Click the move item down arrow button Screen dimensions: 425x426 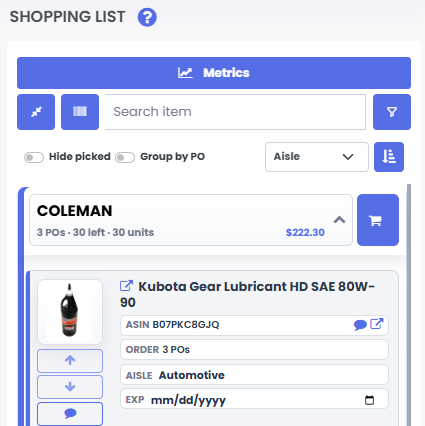click(x=70, y=387)
